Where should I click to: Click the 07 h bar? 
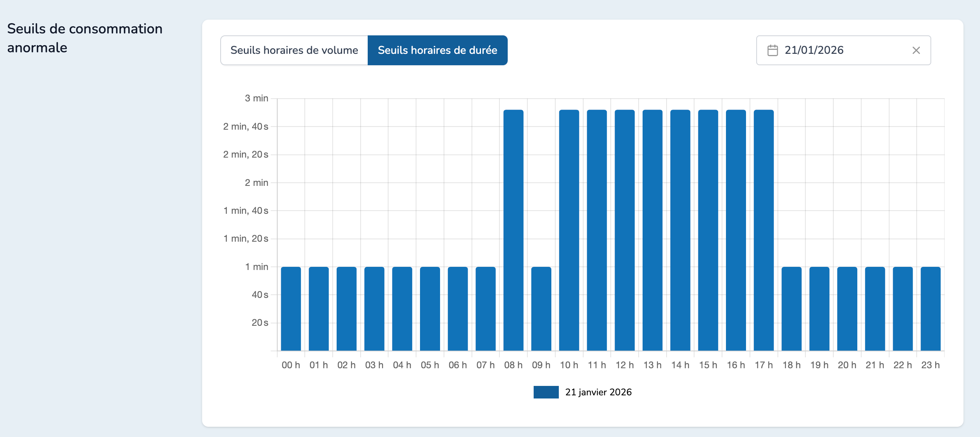point(486,308)
